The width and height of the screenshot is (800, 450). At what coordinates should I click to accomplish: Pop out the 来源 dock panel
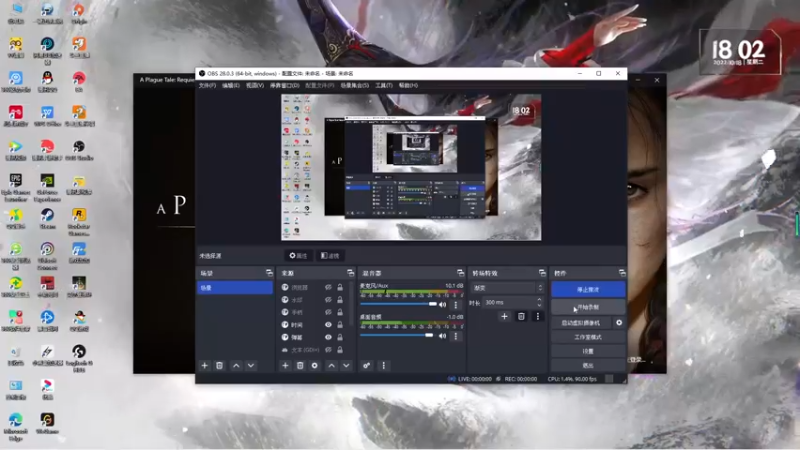[350, 273]
